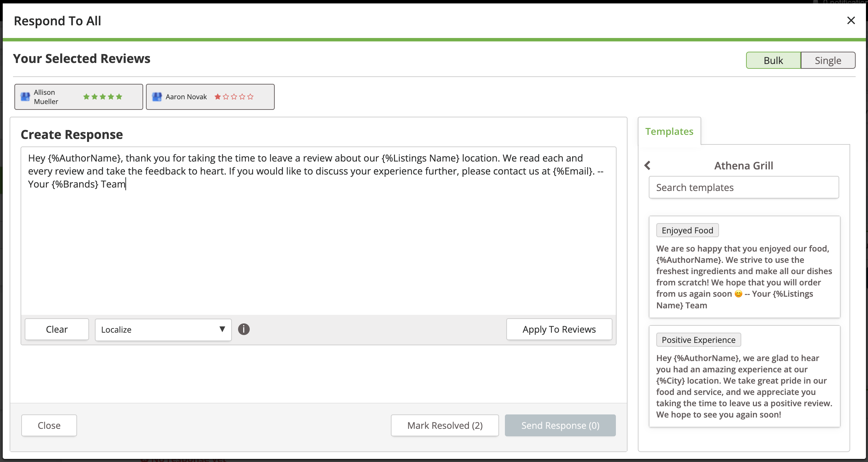Switch to Bulk response mode
The height and width of the screenshot is (462, 868).
[x=773, y=61]
